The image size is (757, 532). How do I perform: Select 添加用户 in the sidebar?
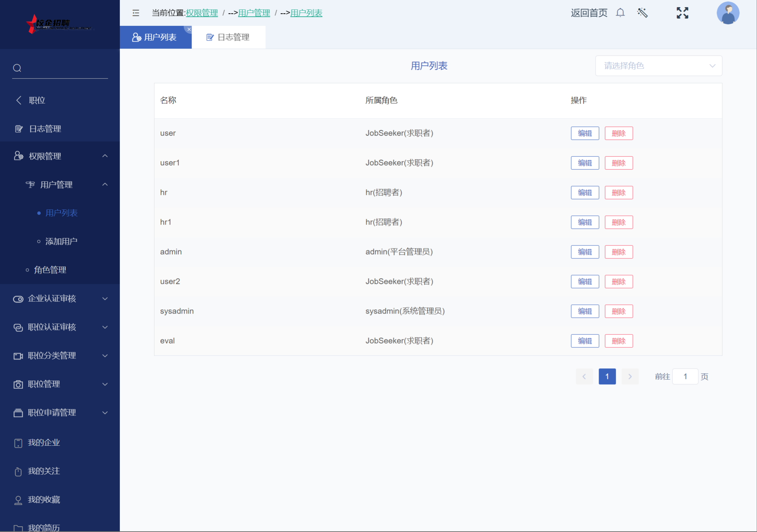(61, 242)
